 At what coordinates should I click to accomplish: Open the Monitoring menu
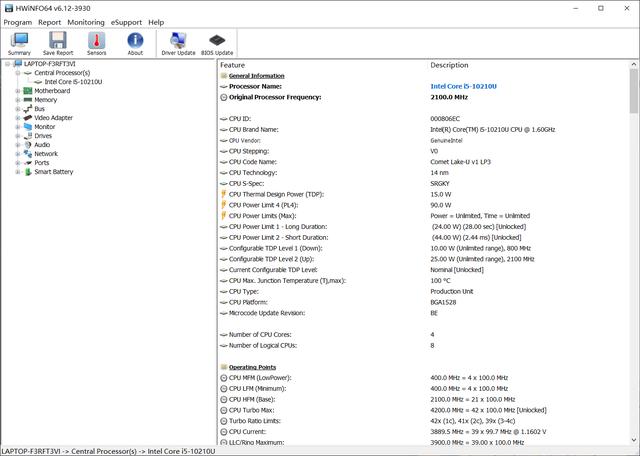click(x=86, y=22)
